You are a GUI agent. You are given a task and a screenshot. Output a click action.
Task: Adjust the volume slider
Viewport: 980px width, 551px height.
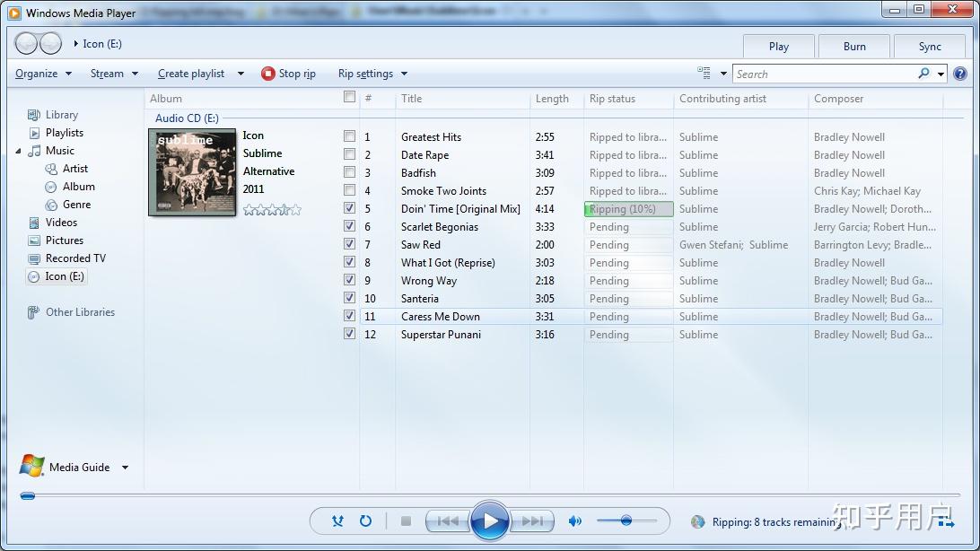point(627,520)
